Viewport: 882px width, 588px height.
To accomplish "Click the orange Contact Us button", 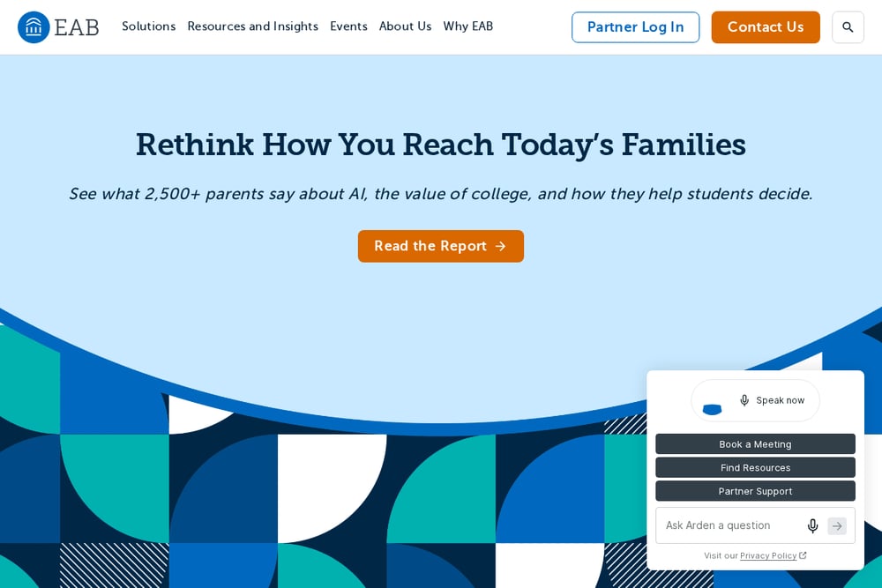I will (766, 27).
